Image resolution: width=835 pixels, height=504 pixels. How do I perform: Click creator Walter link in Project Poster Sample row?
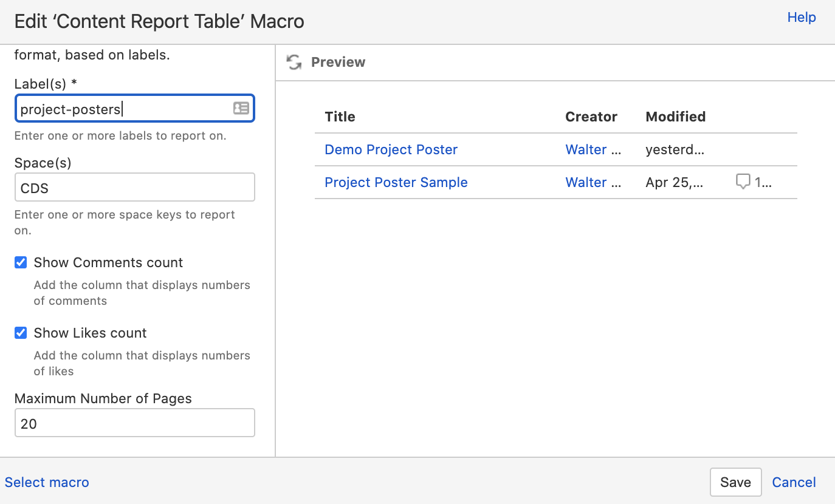coord(593,182)
